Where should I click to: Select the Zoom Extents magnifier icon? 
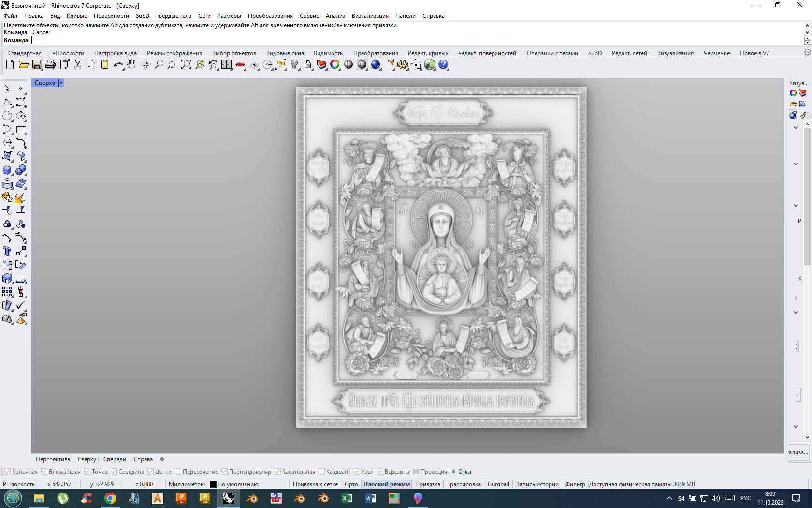pos(186,64)
